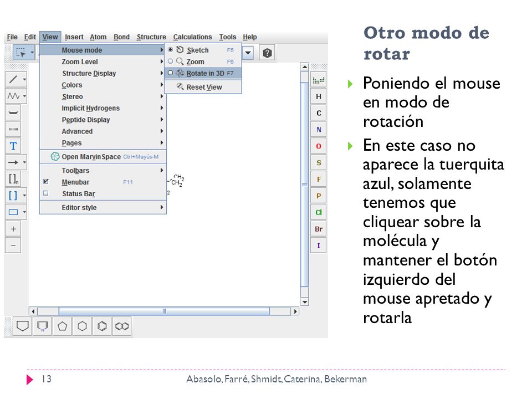Expand the Zoom Level submenu
The image size is (532, 399).
coord(103,62)
